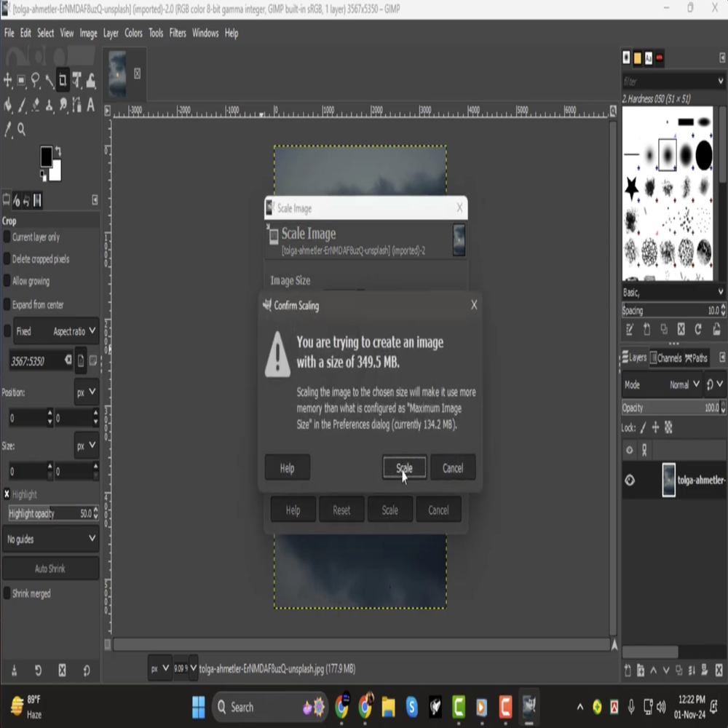Activate the Zoom magnifier tool
The width and height of the screenshot is (728, 728).
[22, 130]
